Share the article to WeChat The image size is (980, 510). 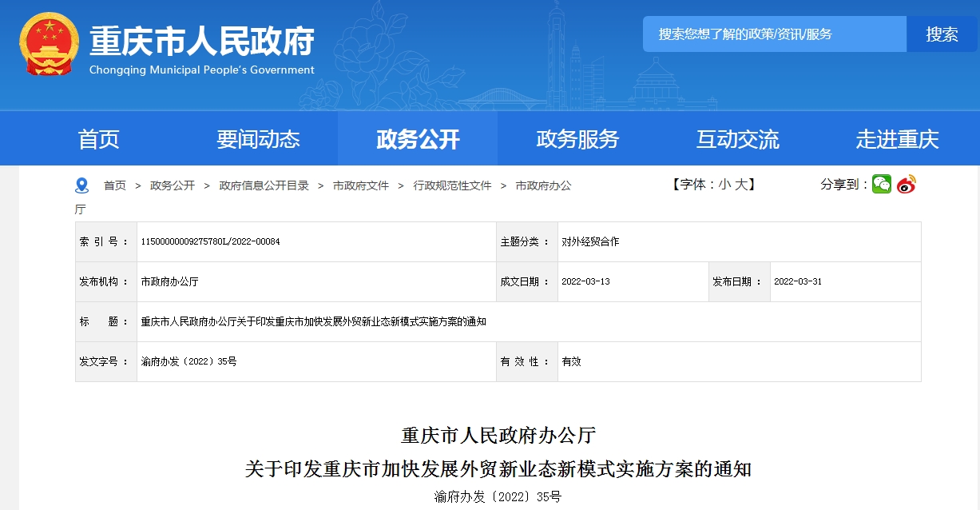pos(880,184)
